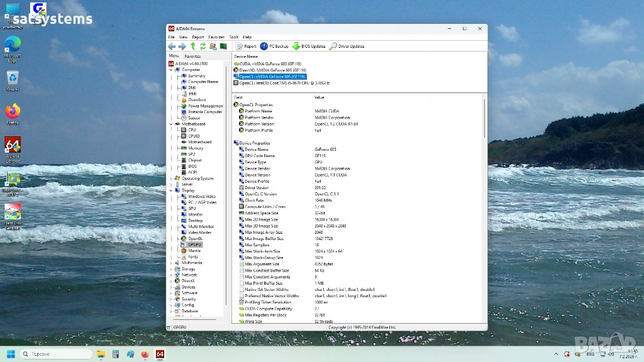644x362 pixels.
Task: Click the taskbar search box
Action: (57, 354)
